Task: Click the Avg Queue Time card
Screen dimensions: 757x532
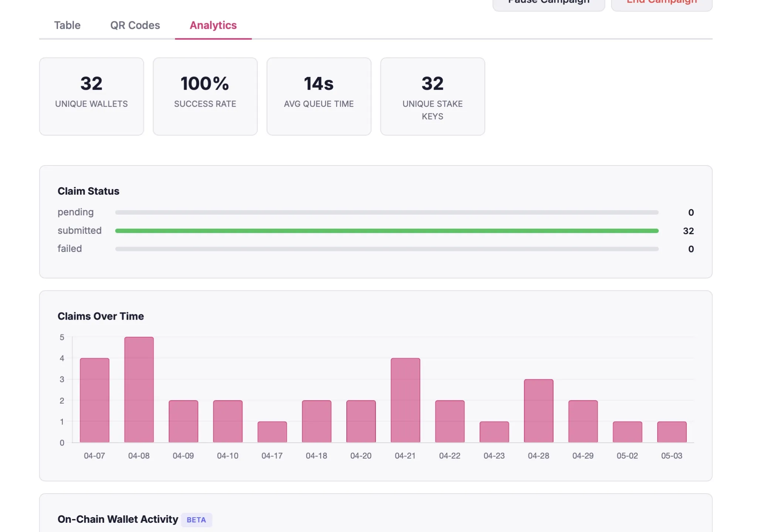Action: 319,96
